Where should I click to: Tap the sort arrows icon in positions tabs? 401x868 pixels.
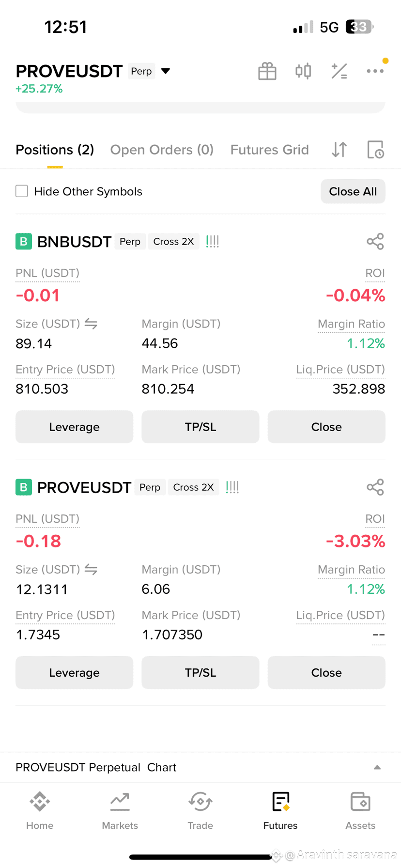pos(339,150)
